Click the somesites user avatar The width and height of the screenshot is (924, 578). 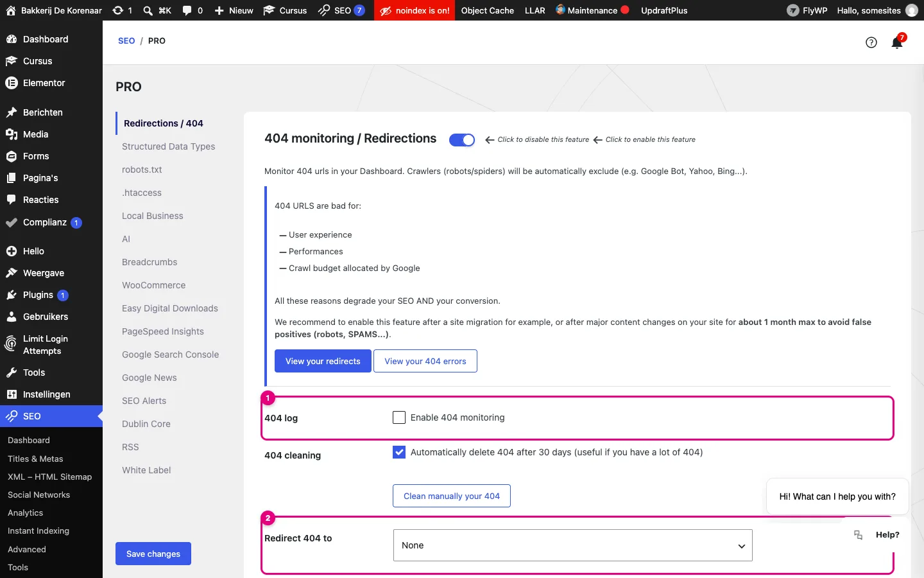point(912,10)
